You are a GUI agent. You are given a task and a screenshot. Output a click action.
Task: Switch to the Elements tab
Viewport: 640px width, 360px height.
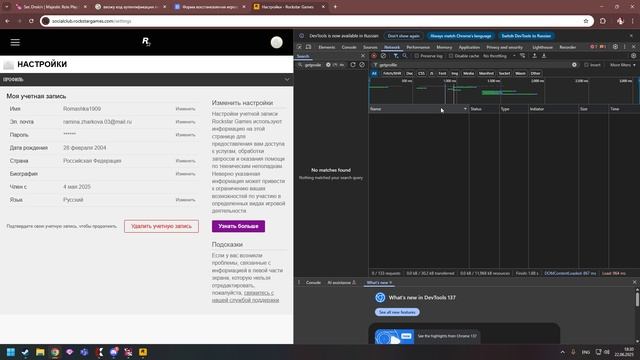coord(327,47)
